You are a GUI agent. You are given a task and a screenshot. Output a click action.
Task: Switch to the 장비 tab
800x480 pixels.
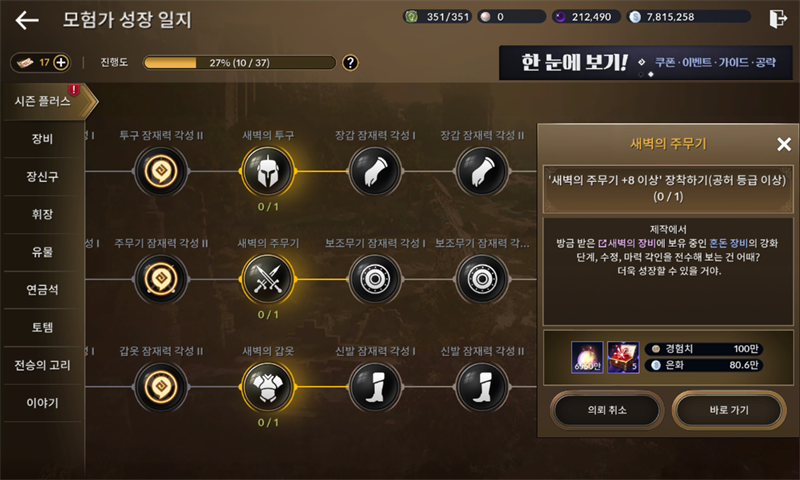pos(42,139)
